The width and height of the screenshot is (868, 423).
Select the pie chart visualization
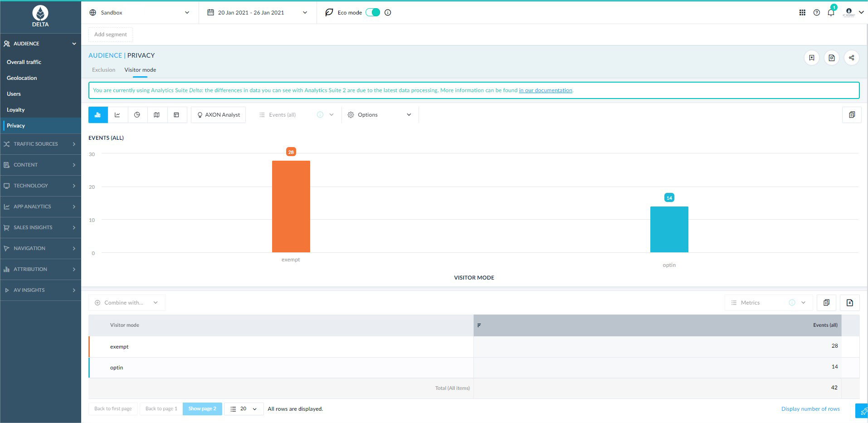coord(137,115)
